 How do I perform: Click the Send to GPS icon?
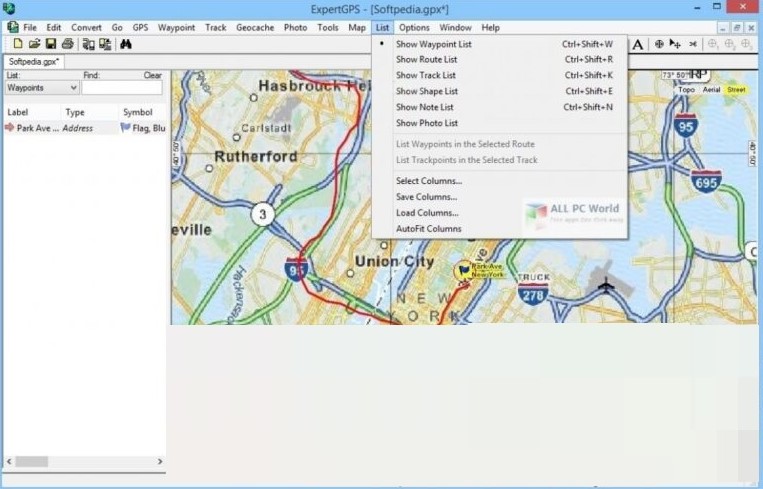pyautogui.click(x=105, y=44)
